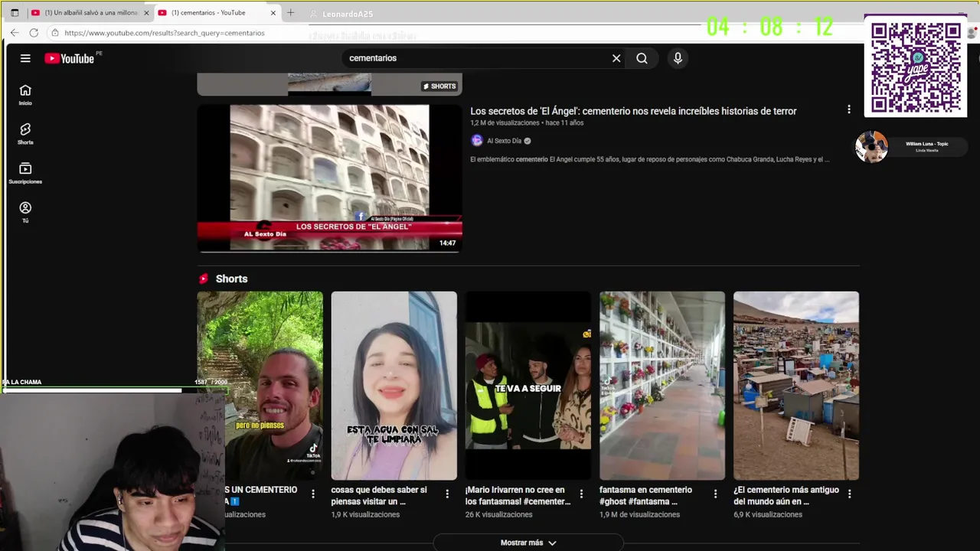The image size is (980, 551).
Task: Open a new browser tab
Action: point(290,13)
